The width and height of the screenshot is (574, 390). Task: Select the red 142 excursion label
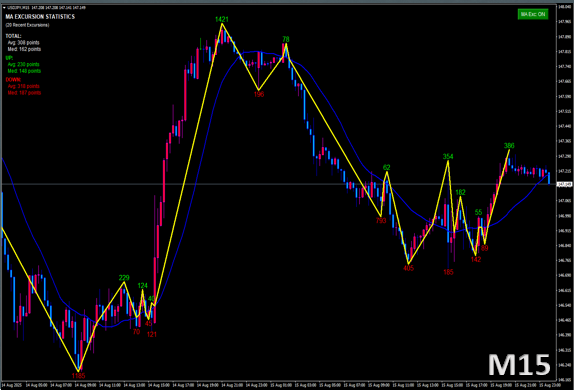click(x=476, y=260)
